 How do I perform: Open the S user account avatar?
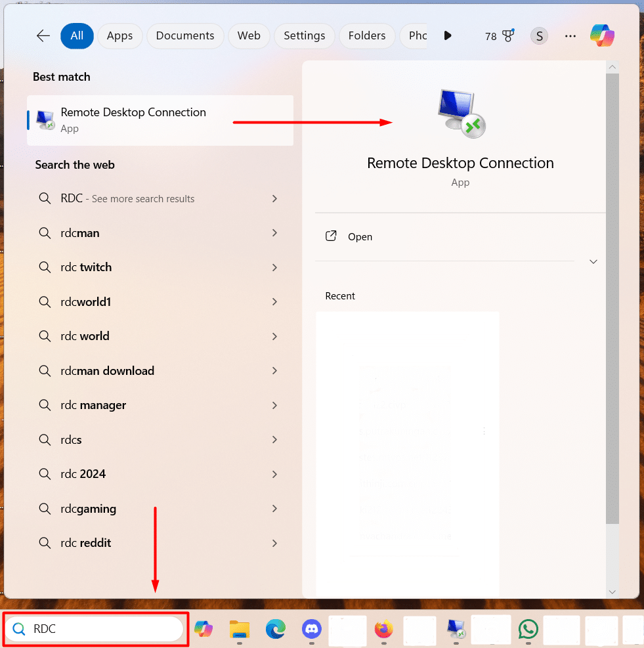tap(540, 36)
